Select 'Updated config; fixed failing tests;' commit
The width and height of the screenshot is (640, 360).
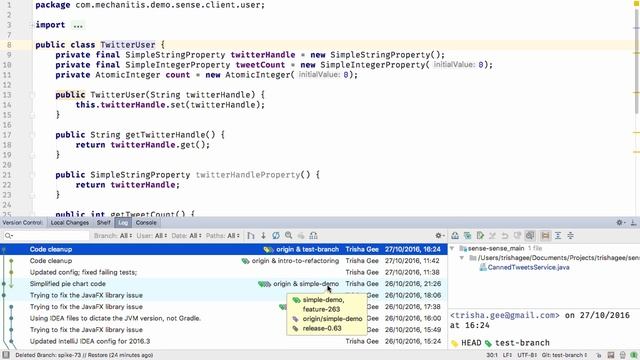pyautogui.click(x=224, y=272)
